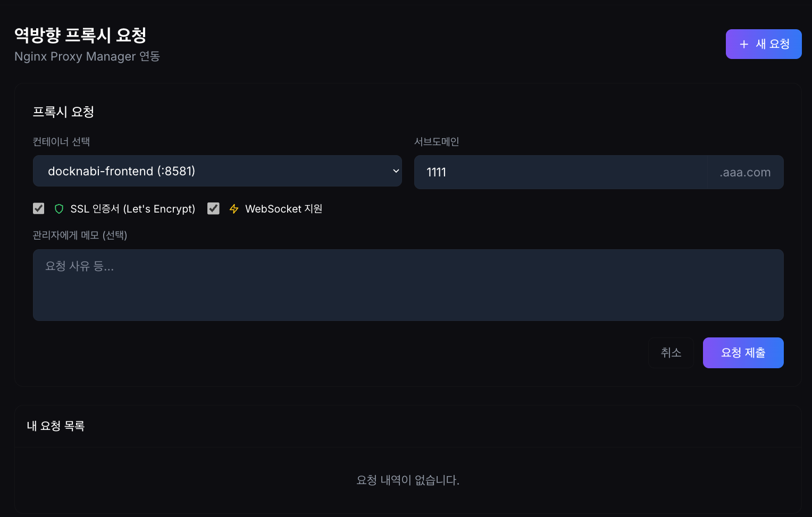Click the 요청 사유 memo textarea
Image resolution: width=812 pixels, height=517 pixels.
click(x=408, y=285)
